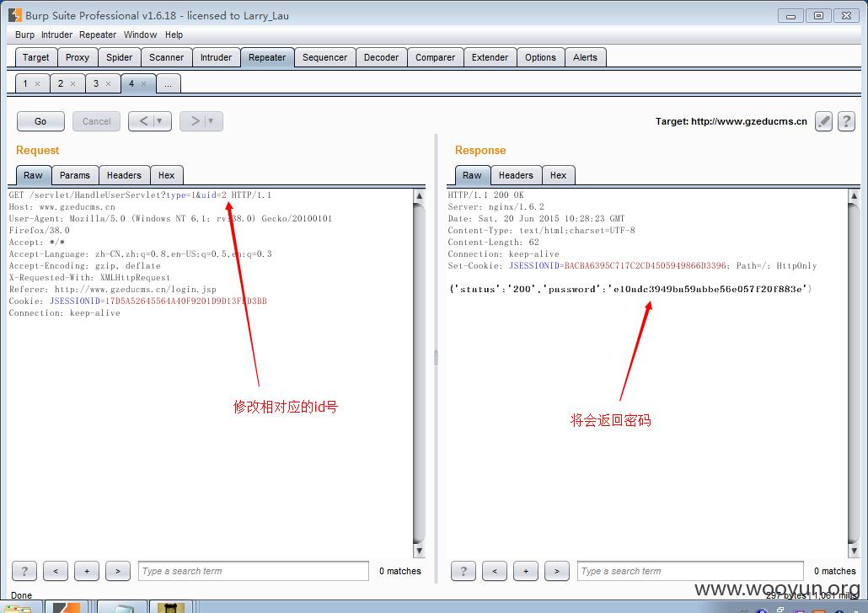Click the edit target pencil icon
Image resolution: width=868 pixels, height=613 pixels.
pos(823,121)
